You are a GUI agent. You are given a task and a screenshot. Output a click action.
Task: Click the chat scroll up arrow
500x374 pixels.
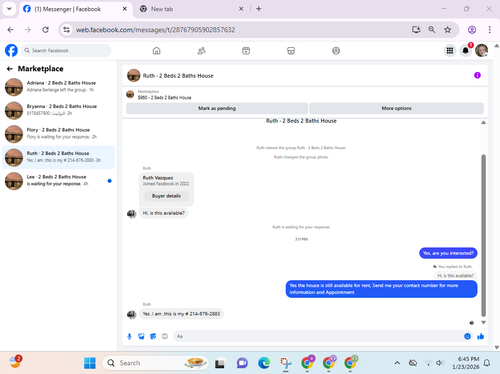tap(483, 123)
